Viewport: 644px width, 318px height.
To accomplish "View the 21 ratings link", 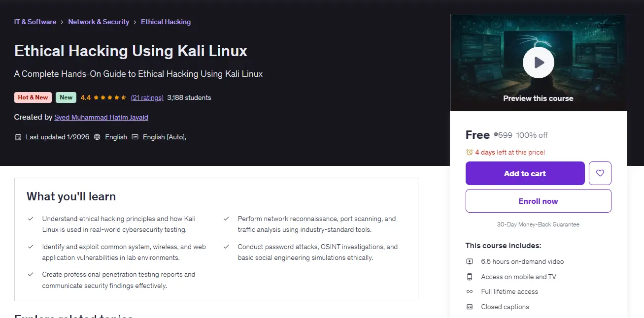I will (x=147, y=98).
